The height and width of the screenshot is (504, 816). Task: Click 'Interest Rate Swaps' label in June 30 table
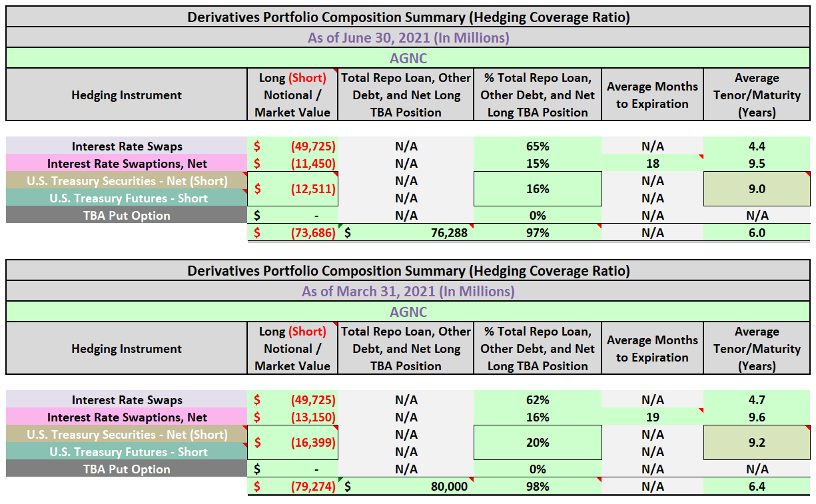tap(127, 146)
